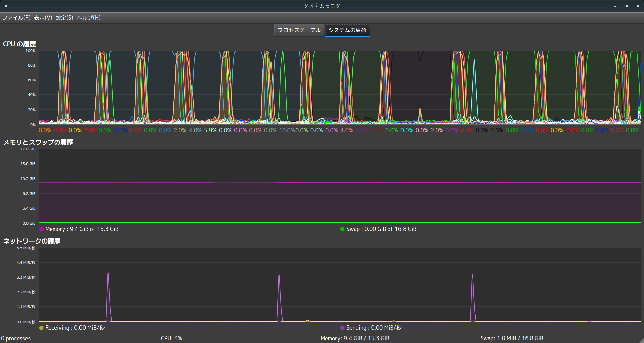
Task: Click the '0%' CPU axis label
Action: (x=33, y=125)
